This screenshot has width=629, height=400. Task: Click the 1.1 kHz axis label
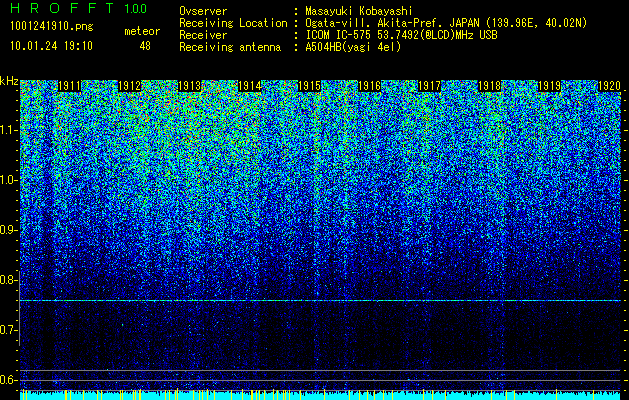point(8,130)
